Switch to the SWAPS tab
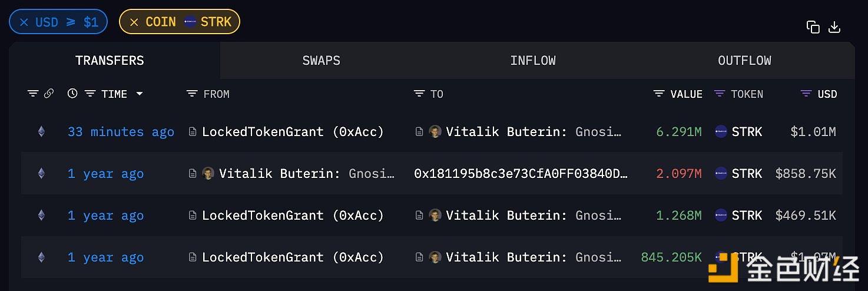868x291 pixels. click(x=321, y=61)
